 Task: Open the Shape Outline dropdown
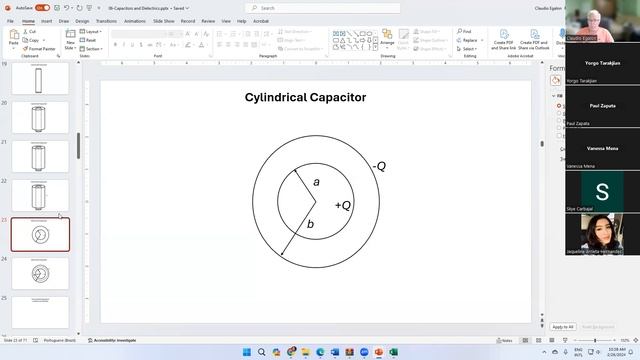430,40
